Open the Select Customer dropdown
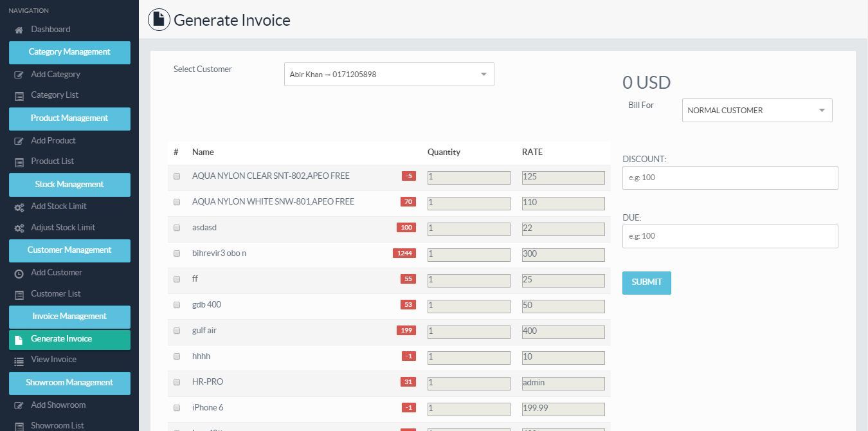This screenshot has height=431, width=868. [x=388, y=75]
